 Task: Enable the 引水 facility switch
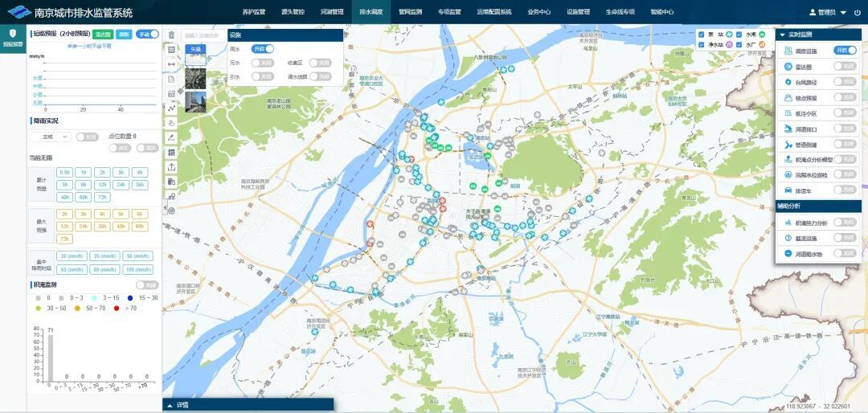pos(262,76)
